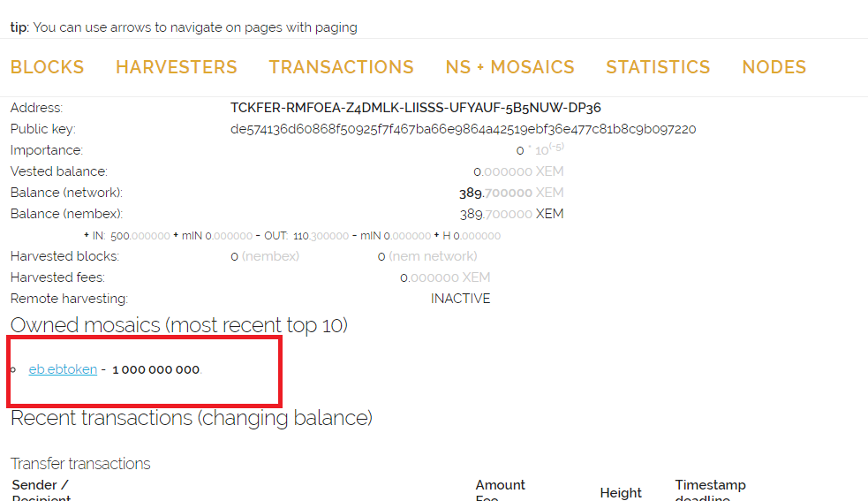Screen dimensions: 868x501
Task: Click the Recent transactions heading
Action: pos(191,418)
